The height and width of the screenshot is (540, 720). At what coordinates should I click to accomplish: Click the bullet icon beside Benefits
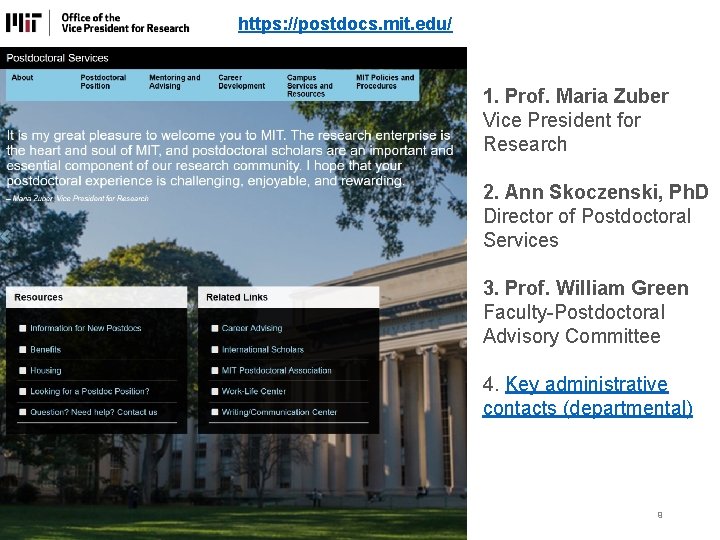[22, 349]
